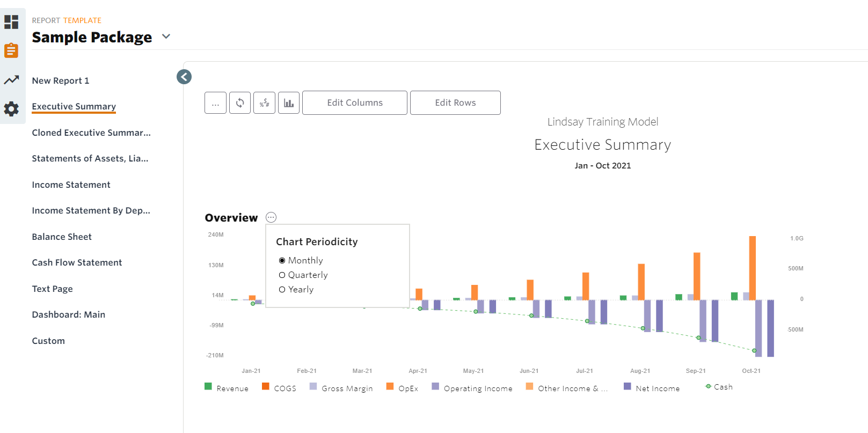The image size is (868, 433).
Task: Click the bar chart toolbar icon
Action: pyautogui.click(x=289, y=102)
